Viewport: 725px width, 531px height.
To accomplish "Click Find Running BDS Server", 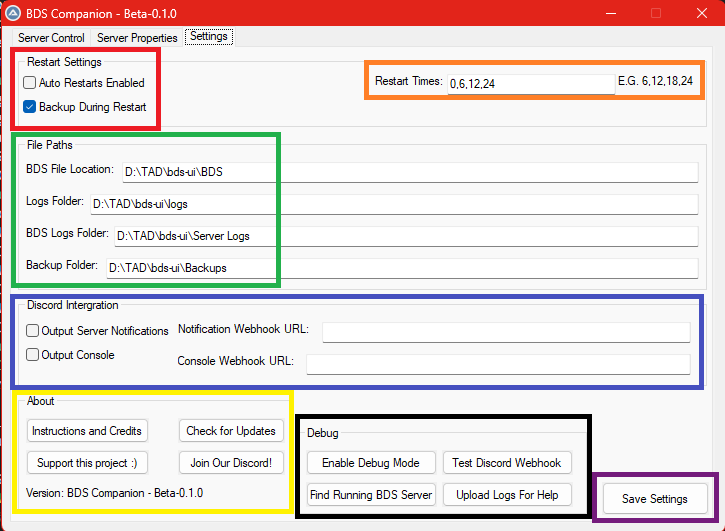I will point(371,495).
